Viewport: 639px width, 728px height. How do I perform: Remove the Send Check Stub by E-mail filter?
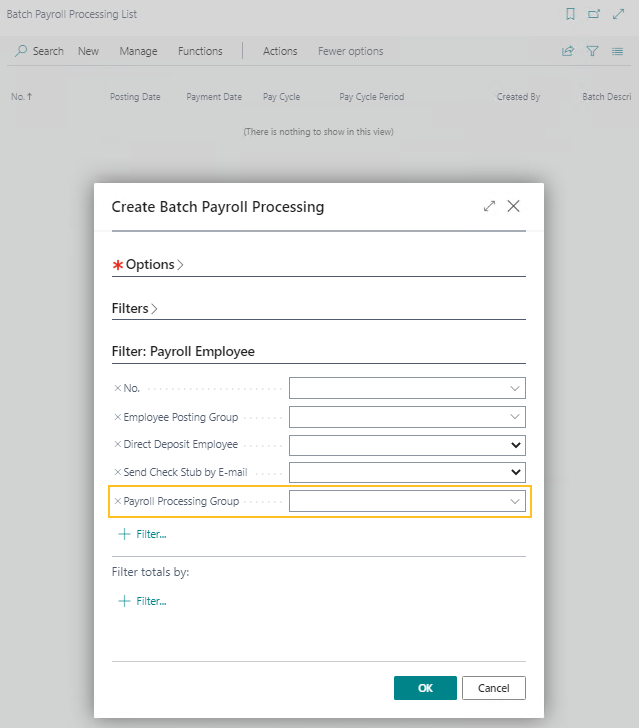[x=117, y=472]
